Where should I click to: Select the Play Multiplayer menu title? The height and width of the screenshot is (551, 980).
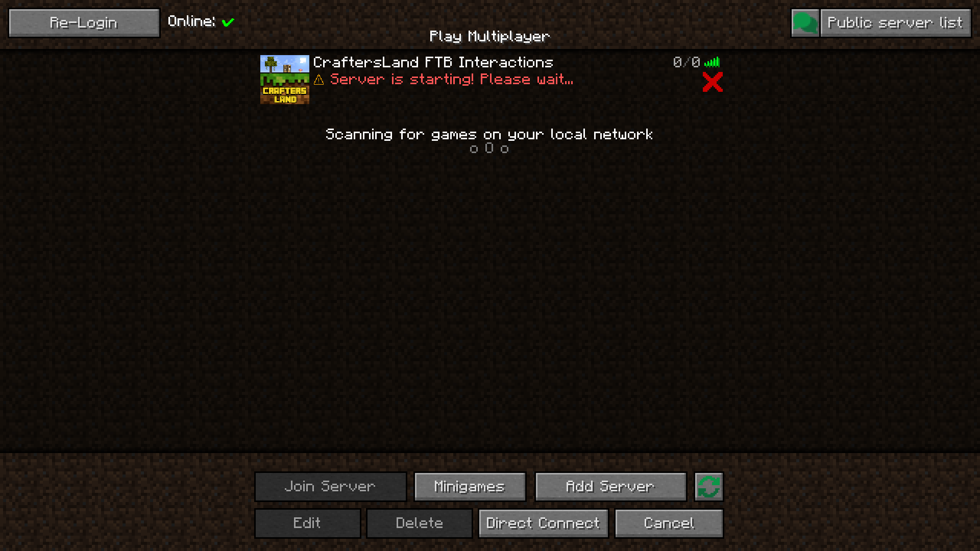(489, 36)
